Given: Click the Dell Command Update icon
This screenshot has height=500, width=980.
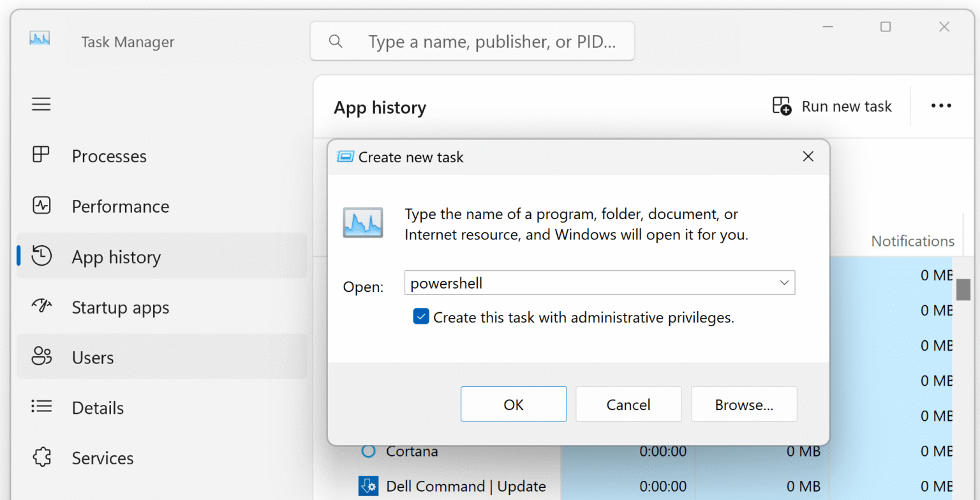Looking at the screenshot, I should (x=368, y=485).
